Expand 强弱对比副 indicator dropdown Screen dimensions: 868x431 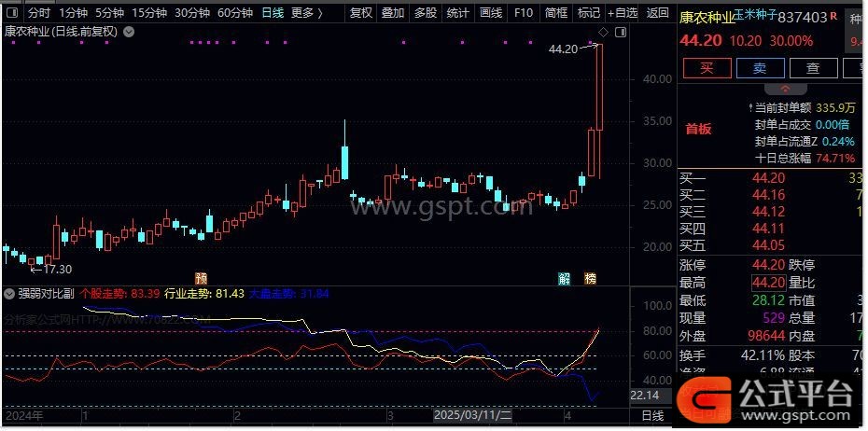[x=8, y=294]
